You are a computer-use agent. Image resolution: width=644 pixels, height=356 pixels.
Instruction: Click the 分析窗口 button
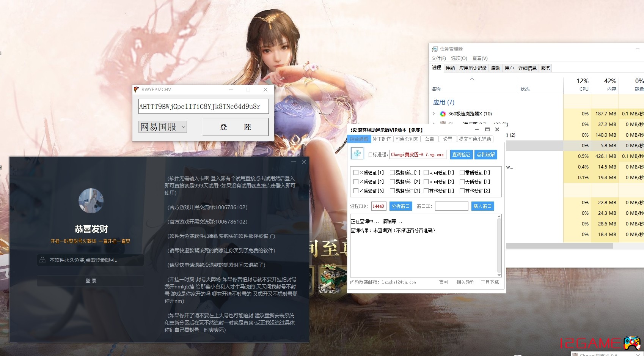click(x=401, y=206)
